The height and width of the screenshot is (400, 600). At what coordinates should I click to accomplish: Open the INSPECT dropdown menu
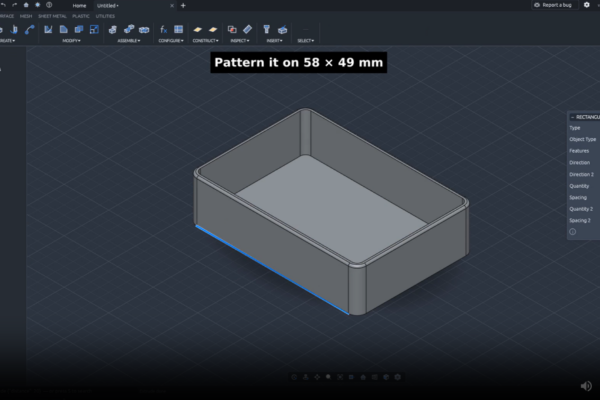tap(240, 41)
